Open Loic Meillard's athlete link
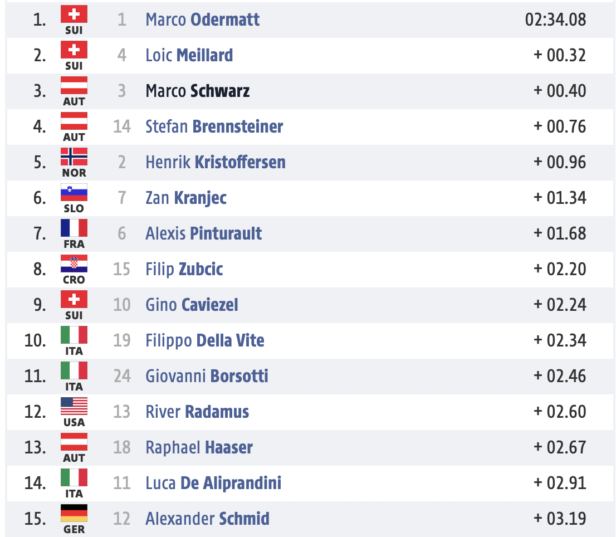 [x=189, y=55]
